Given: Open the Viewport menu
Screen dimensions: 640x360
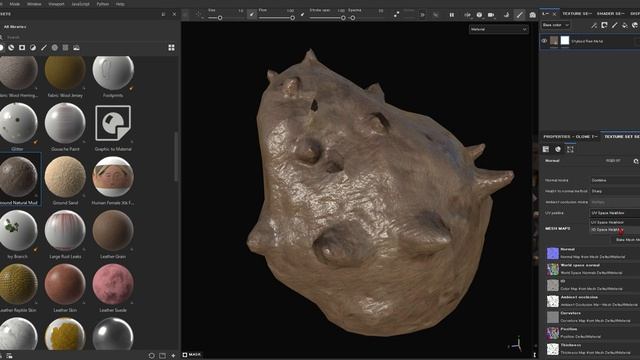Looking at the screenshot, I should click(x=56, y=4).
